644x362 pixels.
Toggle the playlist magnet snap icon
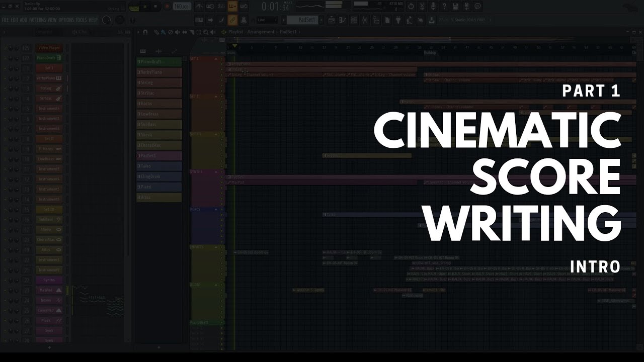[145, 32]
